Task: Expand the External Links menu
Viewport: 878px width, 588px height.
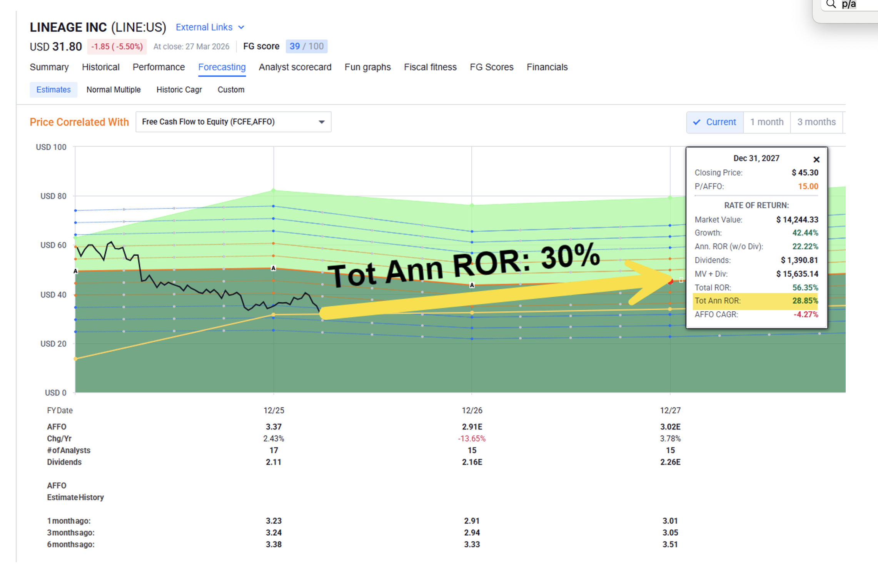Action: (204, 27)
